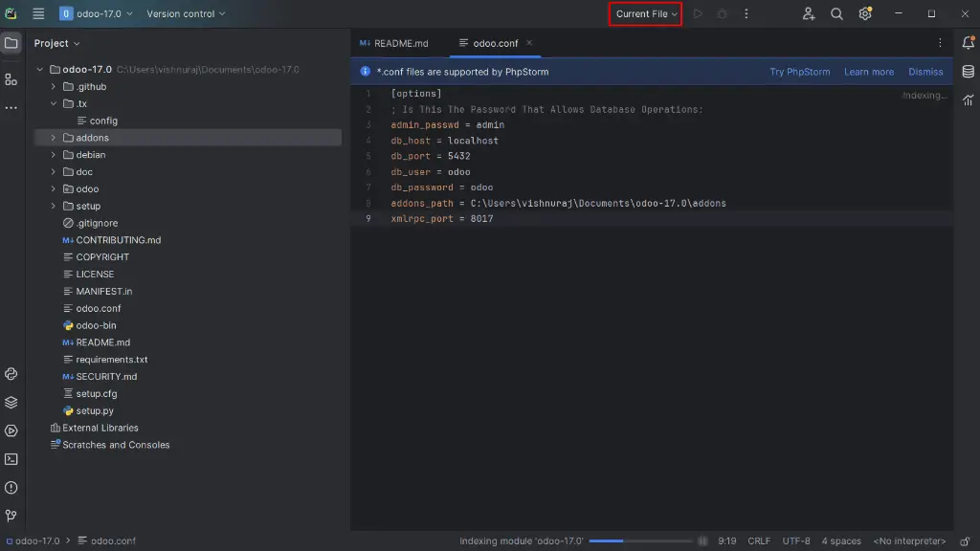Open the main hamburger menu
Viewport: 980px width, 551px height.
(x=38, y=14)
